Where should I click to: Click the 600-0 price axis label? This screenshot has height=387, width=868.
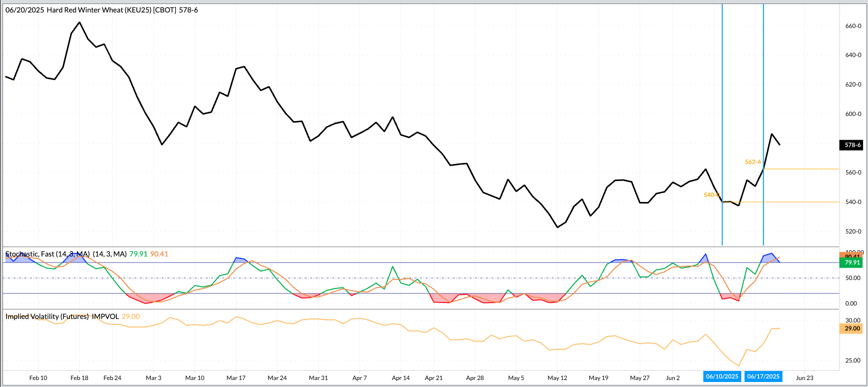pos(853,114)
